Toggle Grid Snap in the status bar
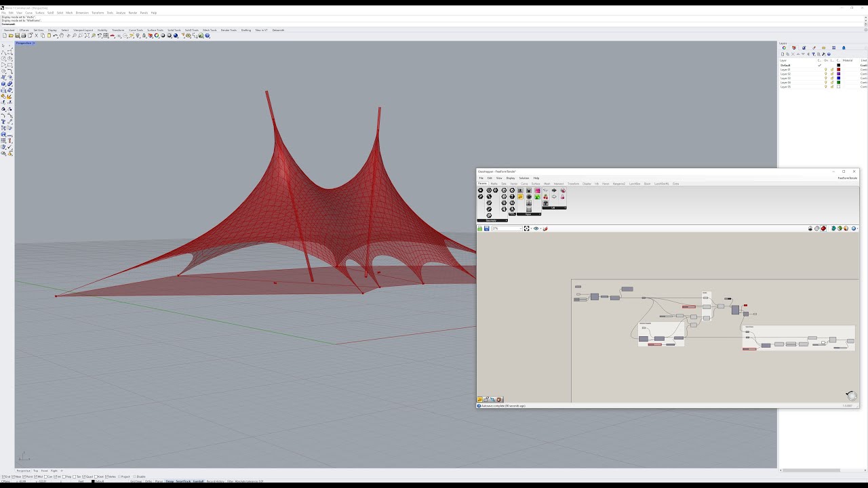Image resolution: width=868 pixels, height=488 pixels. click(x=136, y=481)
